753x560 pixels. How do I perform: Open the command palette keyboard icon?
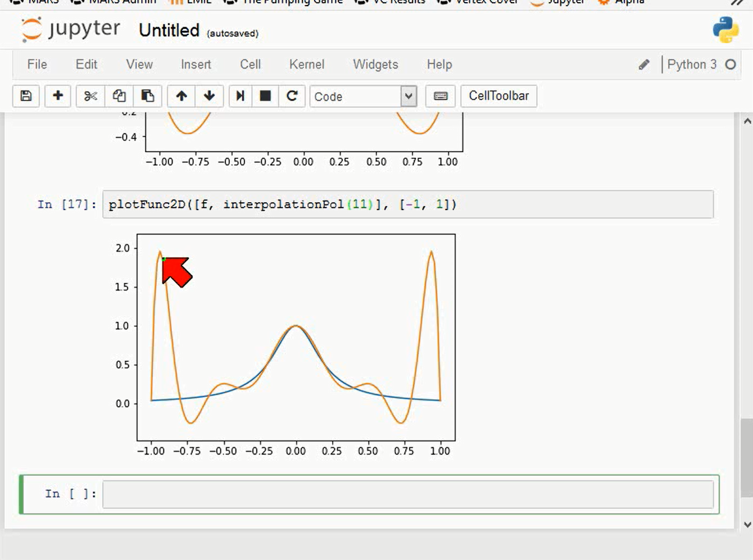click(x=441, y=96)
